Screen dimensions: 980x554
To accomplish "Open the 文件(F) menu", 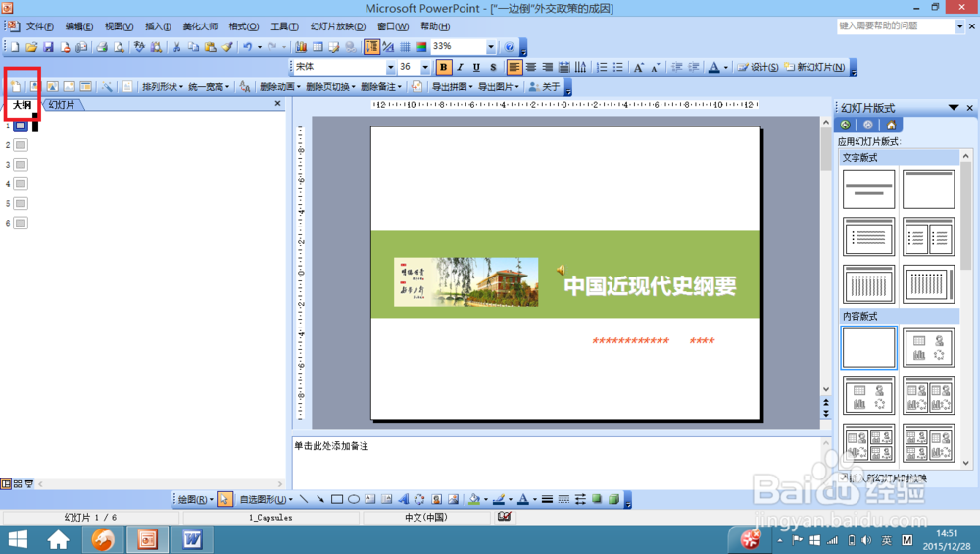I will (39, 26).
